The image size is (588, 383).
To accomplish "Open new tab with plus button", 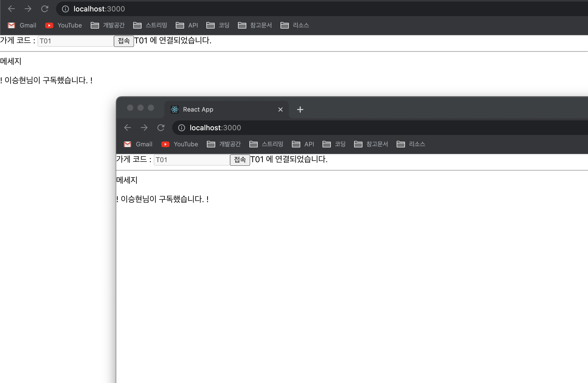I will pyautogui.click(x=300, y=110).
